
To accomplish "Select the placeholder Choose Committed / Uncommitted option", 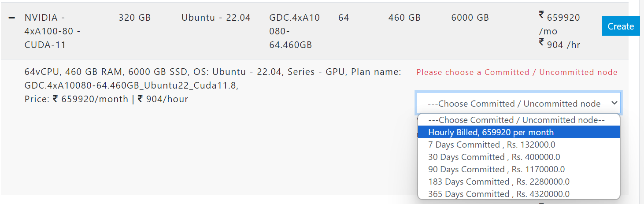I will click(x=518, y=120).
